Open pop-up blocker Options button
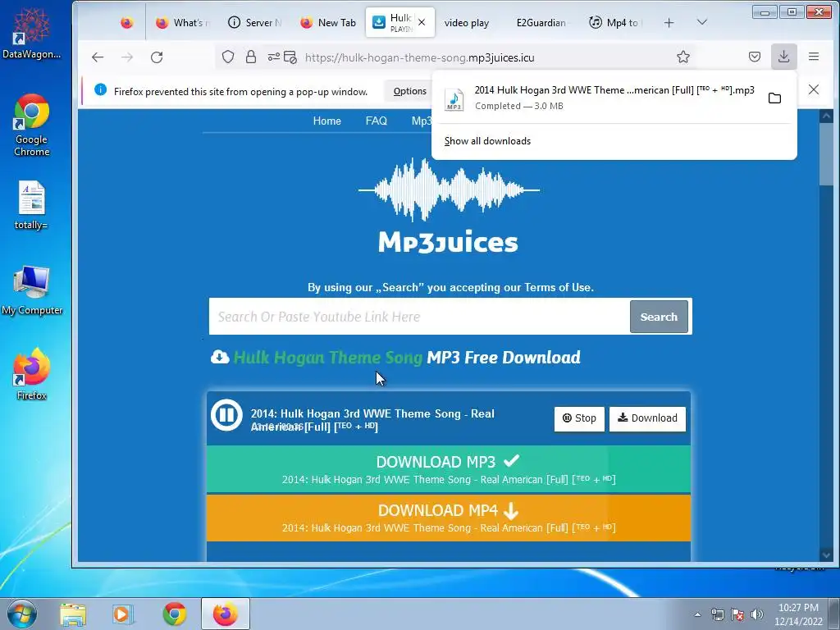Screen dimensions: 840x630 click(410, 91)
